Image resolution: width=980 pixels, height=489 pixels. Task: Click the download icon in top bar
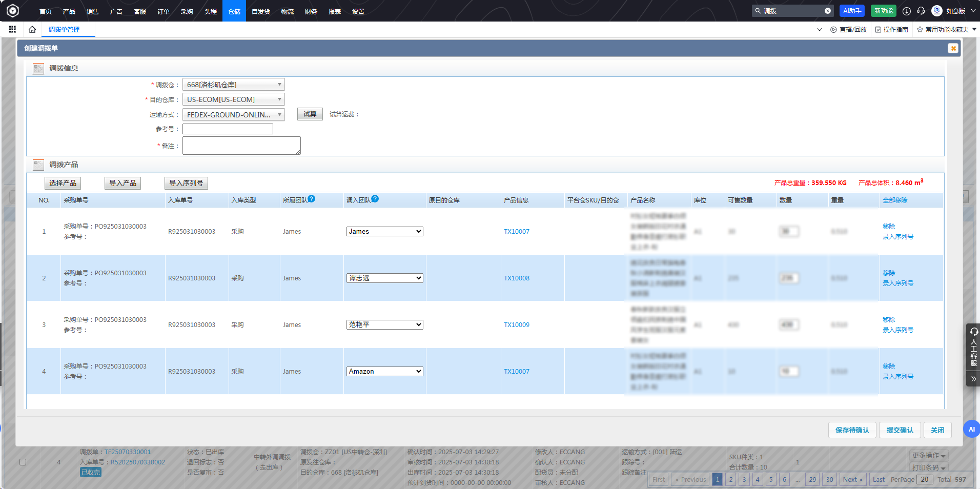point(907,11)
